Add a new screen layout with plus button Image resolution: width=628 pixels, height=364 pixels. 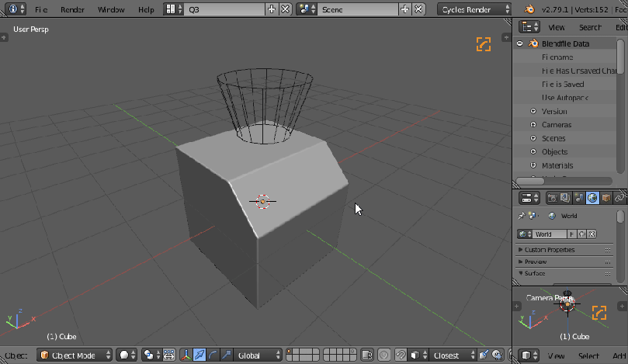(272, 9)
